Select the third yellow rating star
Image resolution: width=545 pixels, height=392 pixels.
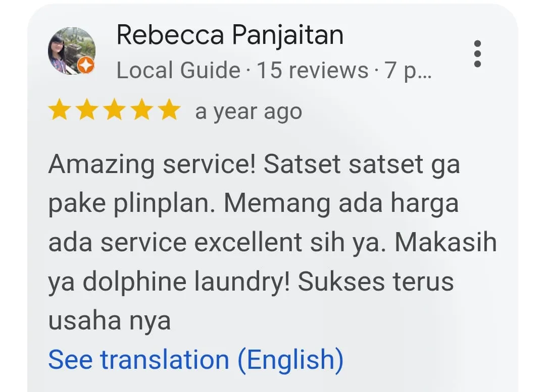(114, 109)
